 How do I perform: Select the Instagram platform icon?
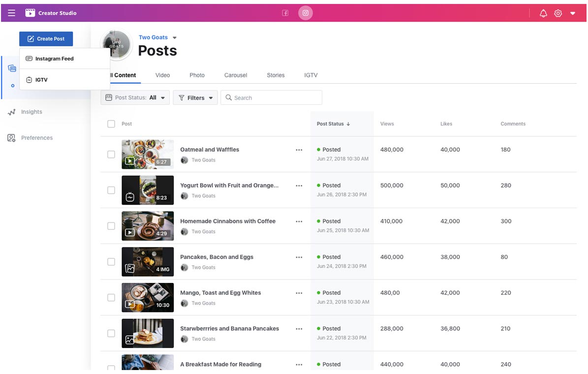pos(306,13)
